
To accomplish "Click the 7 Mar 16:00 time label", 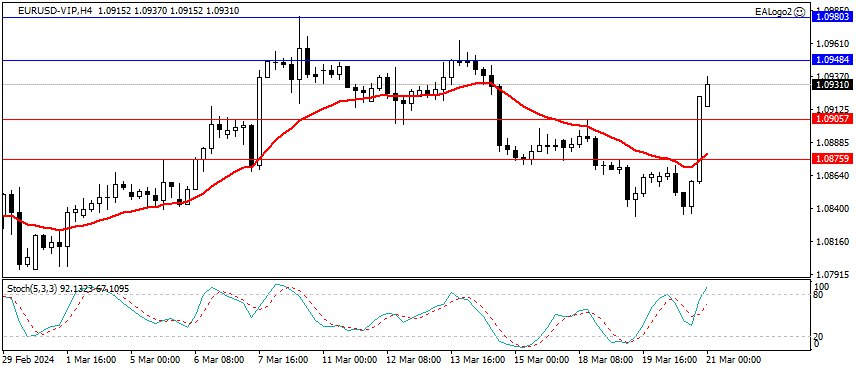I will tap(283, 361).
